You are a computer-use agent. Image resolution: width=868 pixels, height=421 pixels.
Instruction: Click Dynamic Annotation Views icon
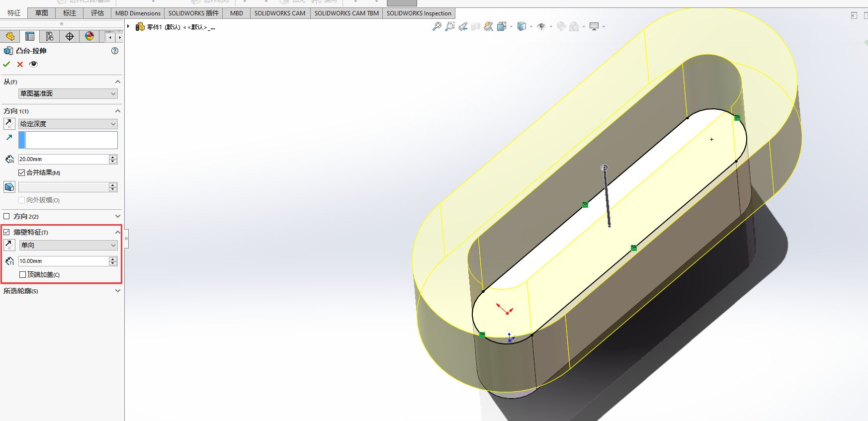coord(489,26)
